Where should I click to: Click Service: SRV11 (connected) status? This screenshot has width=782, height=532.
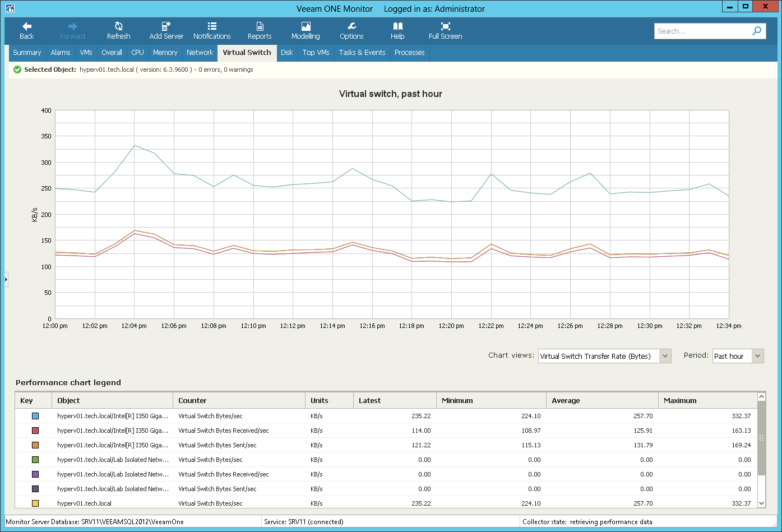pyautogui.click(x=304, y=521)
